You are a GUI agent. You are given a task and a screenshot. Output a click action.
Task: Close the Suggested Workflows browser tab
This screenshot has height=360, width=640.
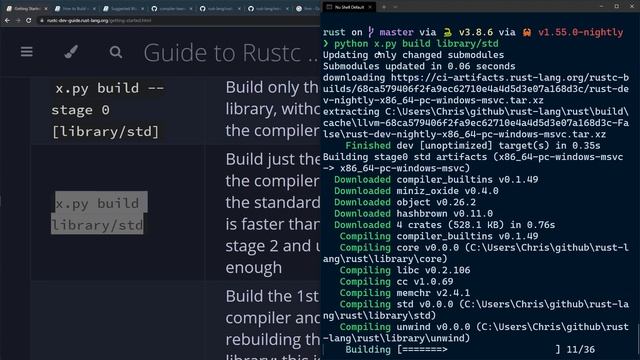click(142, 9)
